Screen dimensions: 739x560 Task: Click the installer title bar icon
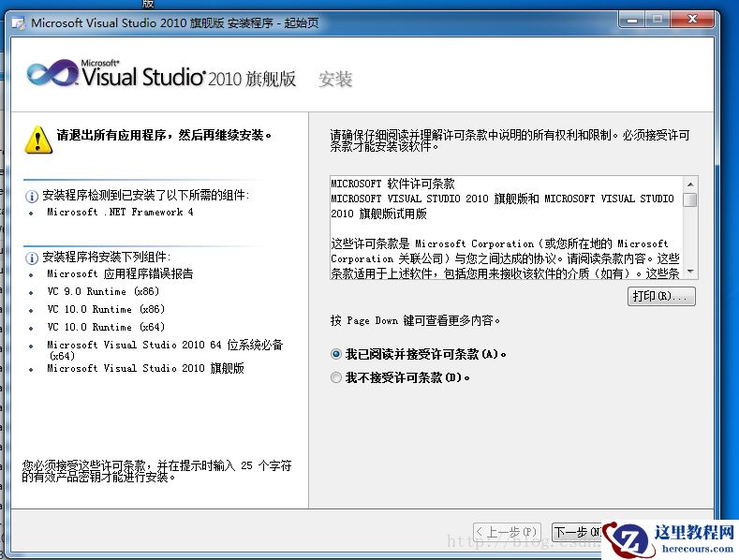(19, 23)
